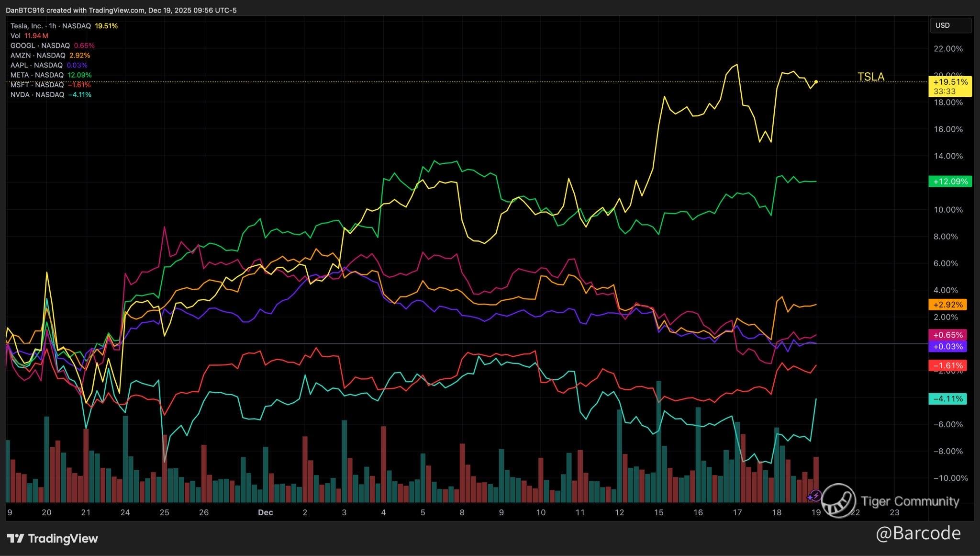
Task: Click the Dec label on time axis
Action: [265, 512]
